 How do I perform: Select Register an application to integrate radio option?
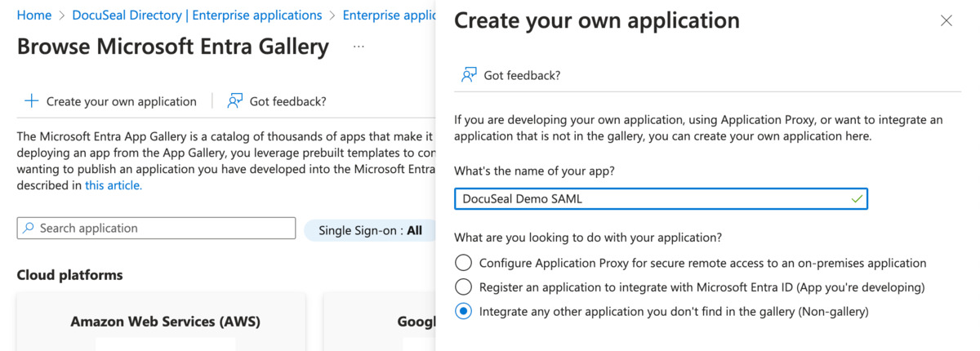click(x=464, y=287)
